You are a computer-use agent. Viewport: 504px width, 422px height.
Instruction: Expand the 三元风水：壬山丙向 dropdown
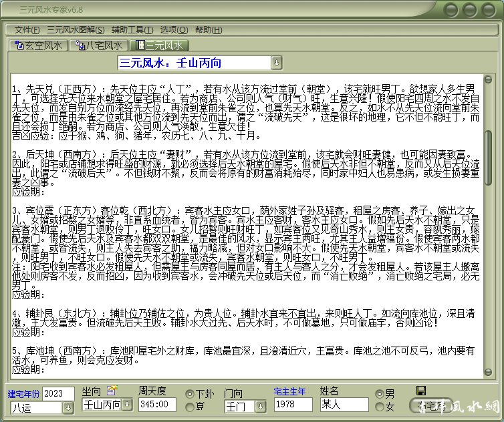pos(277,63)
